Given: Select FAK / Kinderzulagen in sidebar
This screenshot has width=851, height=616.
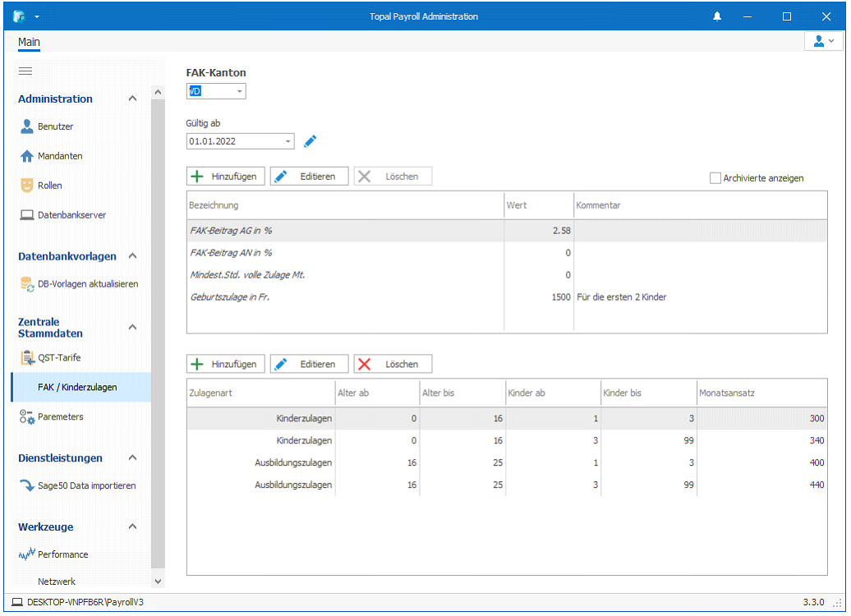Looking at the screenshot, I should pyautogui.click(x=77, y=387).
